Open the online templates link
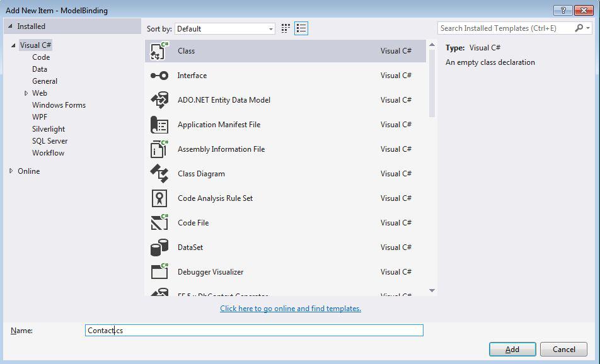This screenshot has height=364, width=600. [290, 308]
